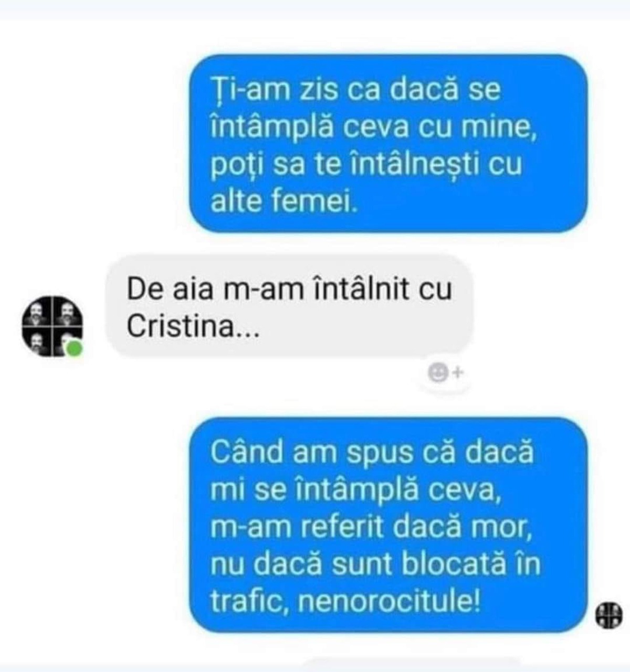Tap the partially visible bubble at bottom
Viewport: 630px width, 672px height.
click(x=412, y=663)
